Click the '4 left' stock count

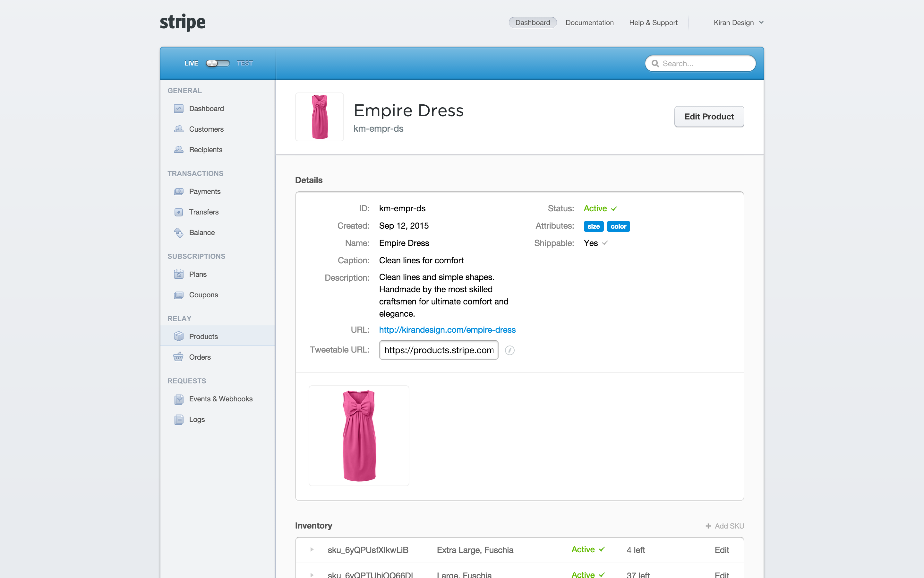click(x=636, y=550)
